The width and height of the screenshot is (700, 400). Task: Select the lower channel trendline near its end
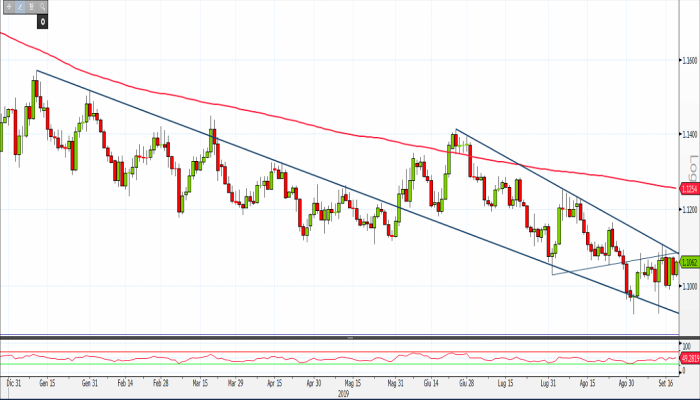pos(652,303)
